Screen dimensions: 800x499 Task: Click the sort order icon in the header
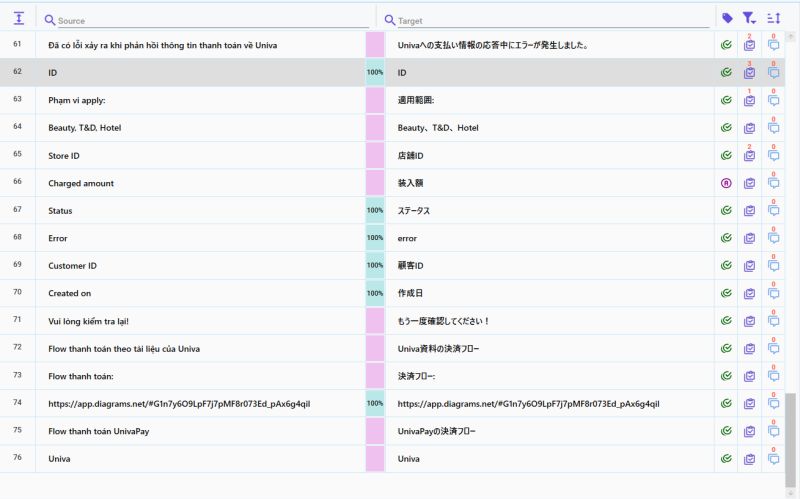pos(773,18)
